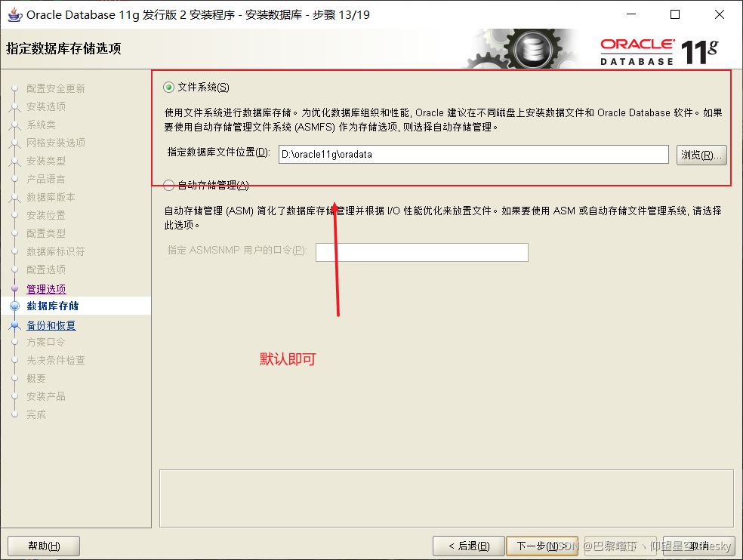Image resolution: width=743 pixels, height=560 pixels.
Task: Select the 自动存储管理 storage option
Action: click(x=168, y=185)
